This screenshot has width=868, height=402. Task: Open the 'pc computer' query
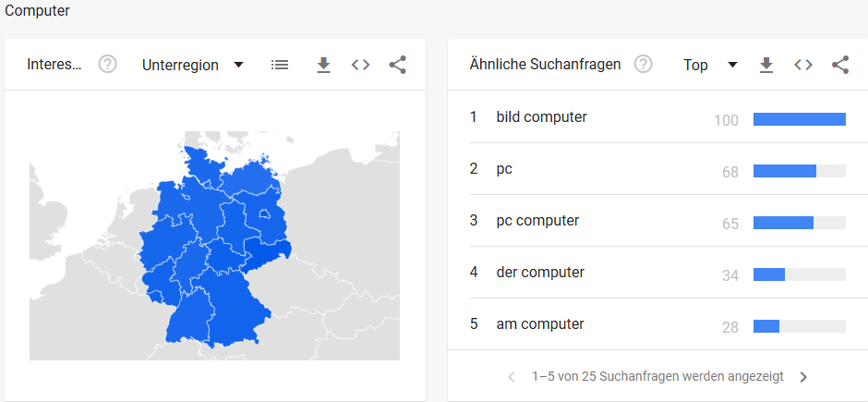pyautogui.click(x=537, y=220)
